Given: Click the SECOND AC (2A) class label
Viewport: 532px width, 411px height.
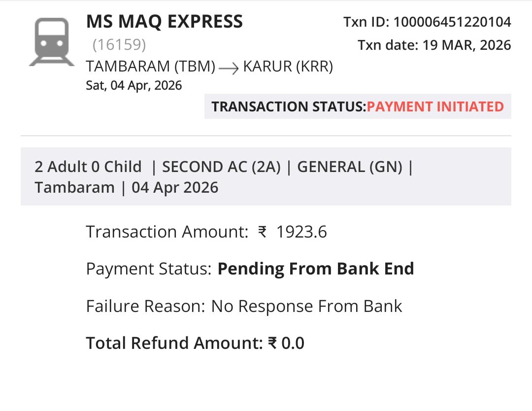Looking at the screenshot, I should (221, 167).
